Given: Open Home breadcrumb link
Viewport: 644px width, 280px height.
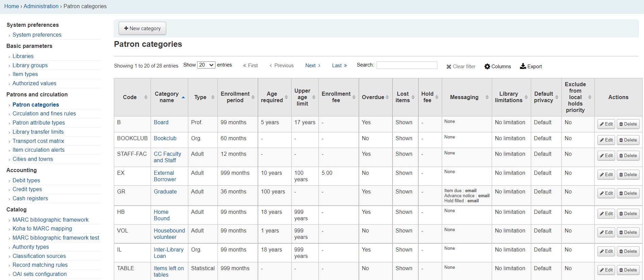Looking at the screenshot, I should click(12, 6).
